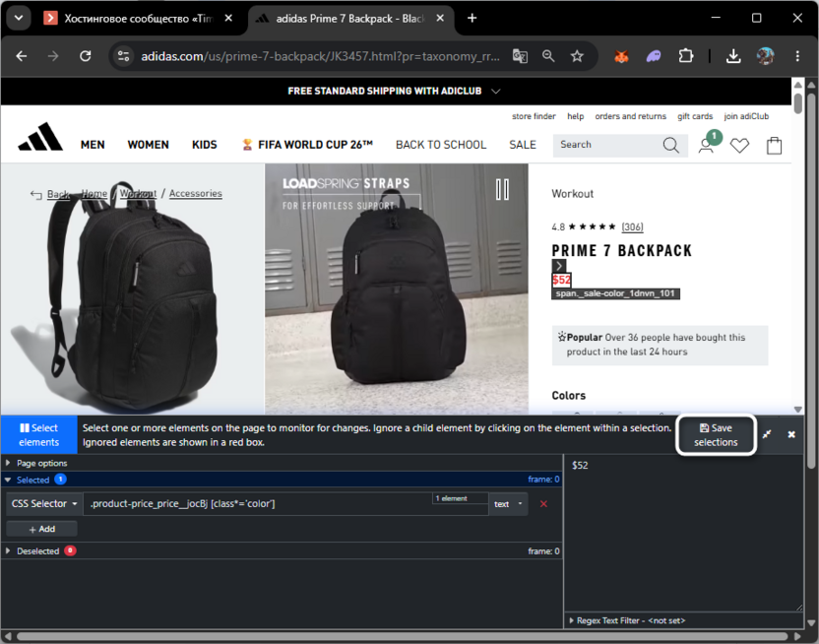Open the MetaMask fox extension
This screenshot has width=819, height=644.
pyautogui.click(x=621, y=56)
